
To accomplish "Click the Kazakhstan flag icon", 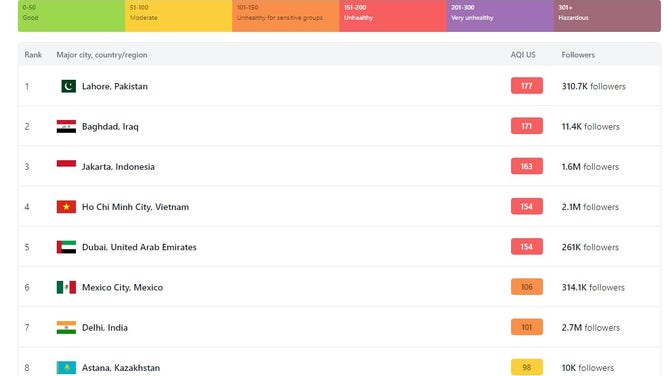I will click(66, 367).
